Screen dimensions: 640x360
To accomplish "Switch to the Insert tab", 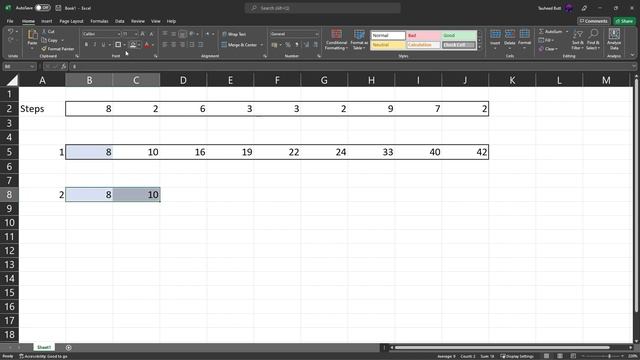I will click(x=47, y=21).
